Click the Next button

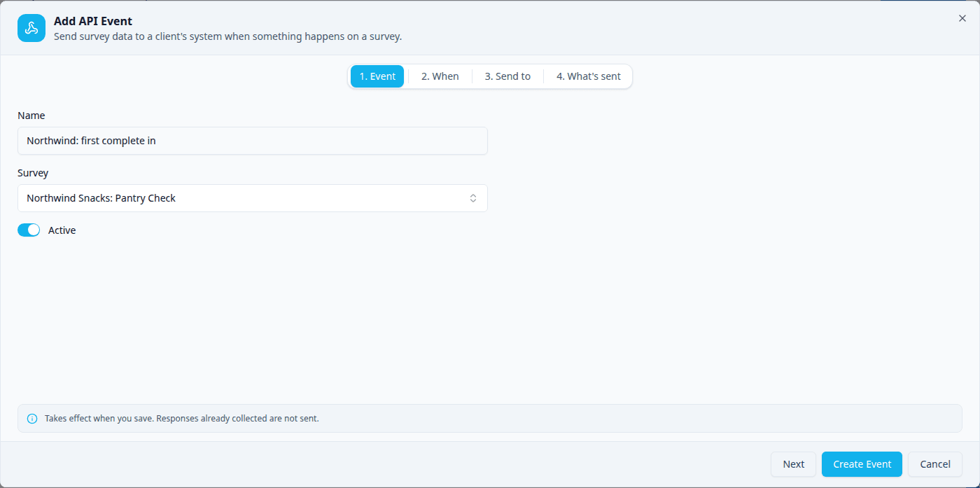(x=793, y=464)
